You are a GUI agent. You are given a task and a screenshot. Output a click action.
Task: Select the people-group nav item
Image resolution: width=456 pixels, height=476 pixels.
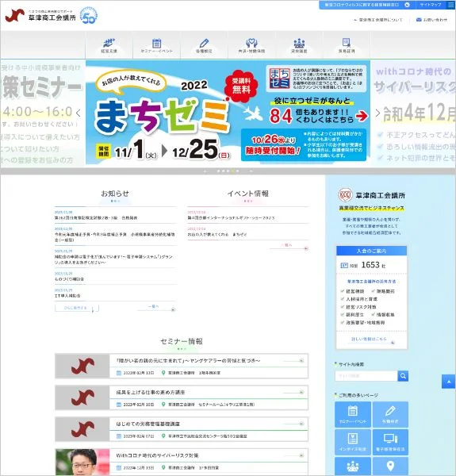(299, 46)
